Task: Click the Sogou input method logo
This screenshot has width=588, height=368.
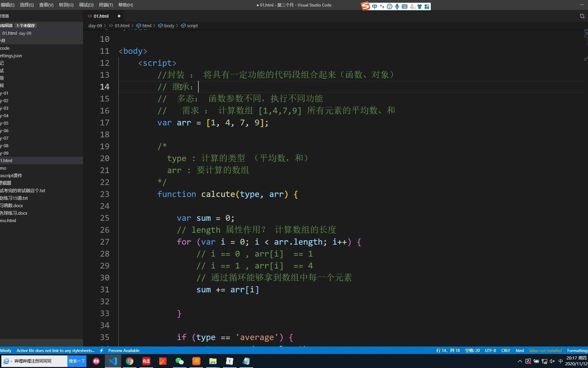Action: [365, 6]
